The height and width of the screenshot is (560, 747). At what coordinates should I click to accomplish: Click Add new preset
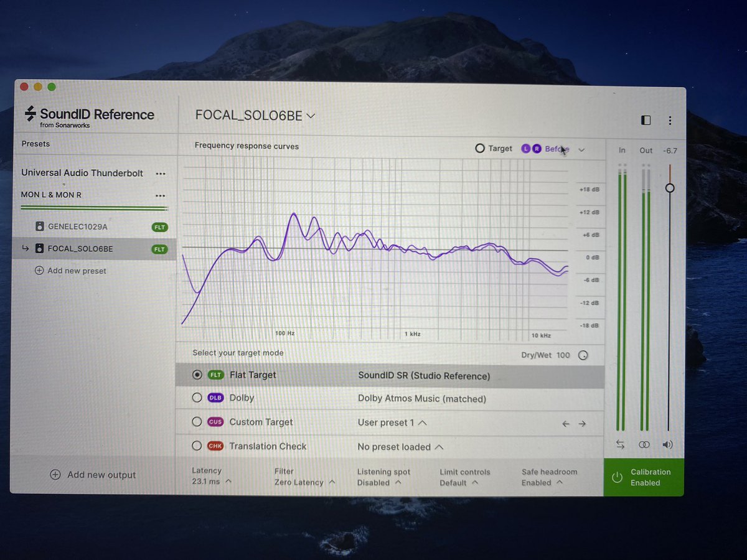tap(70, 271)
